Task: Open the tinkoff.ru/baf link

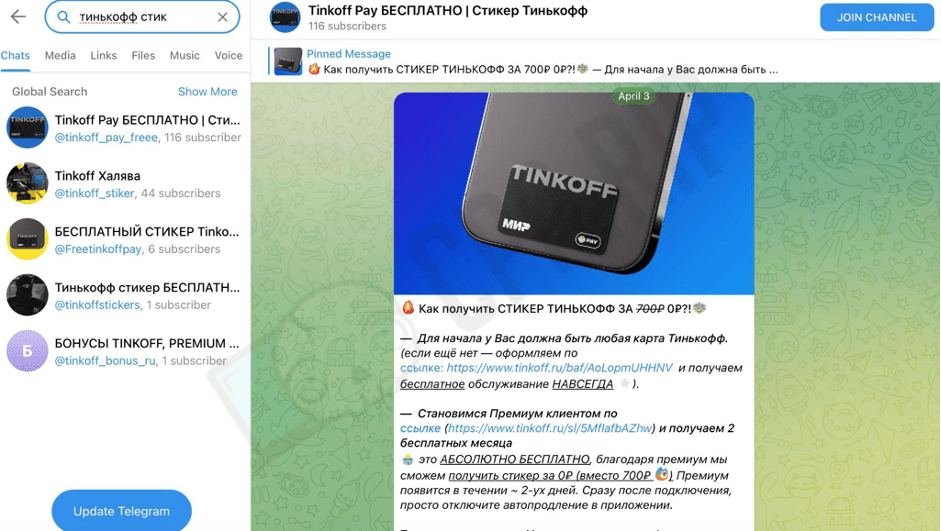Action: tap(559, 368)
